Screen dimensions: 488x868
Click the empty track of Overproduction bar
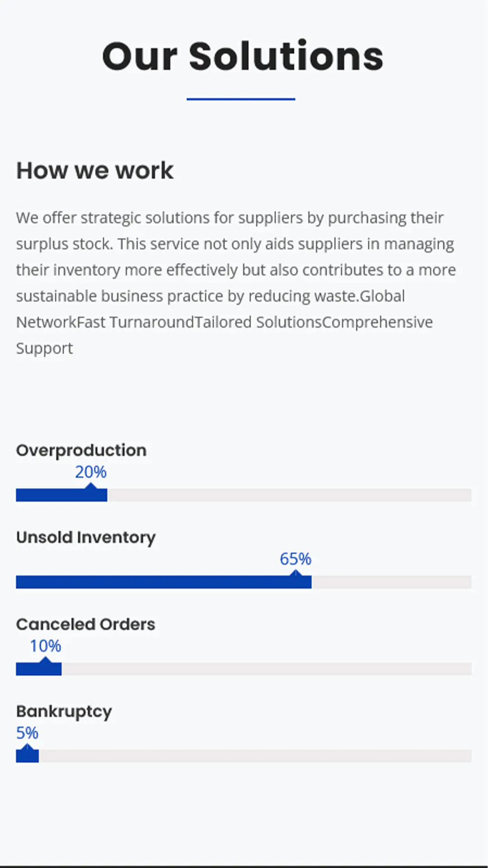[289, 495]
